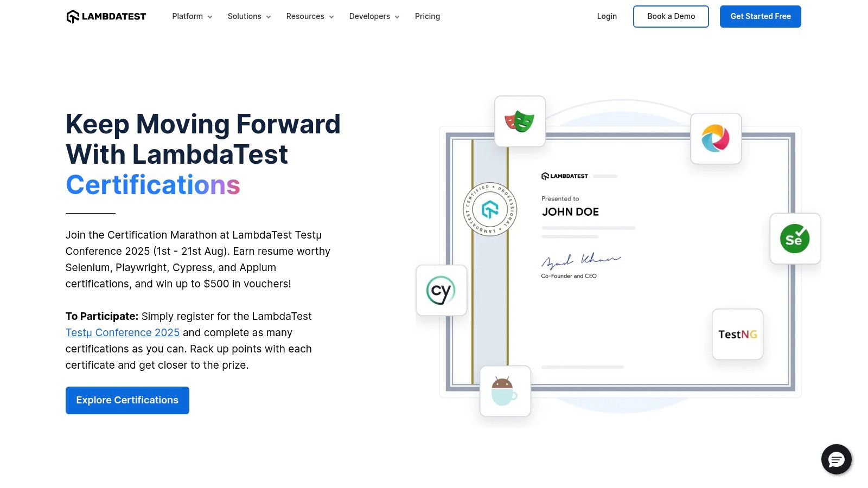Screen dimensions: 868x488
Task: Expand the Resources menu chevron
Action: pyautogui.click(x=331, y=17)
